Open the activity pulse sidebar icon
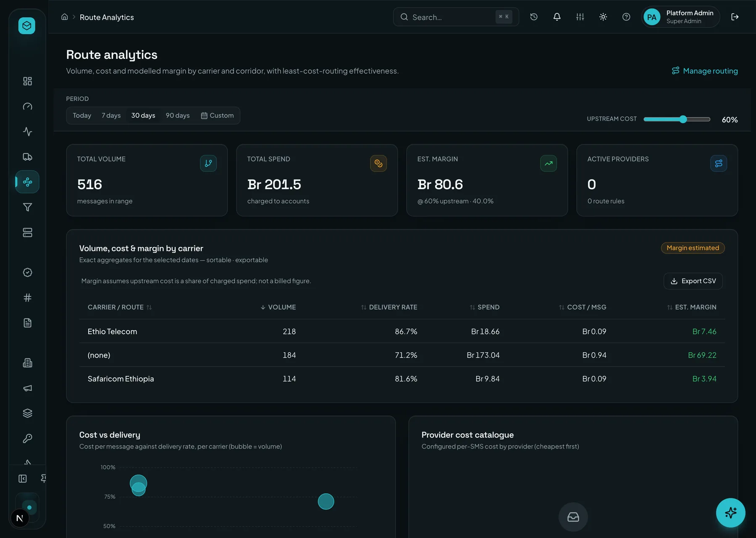Image resolution: width=756 pixels, height=538 pixels. (27, 132)
